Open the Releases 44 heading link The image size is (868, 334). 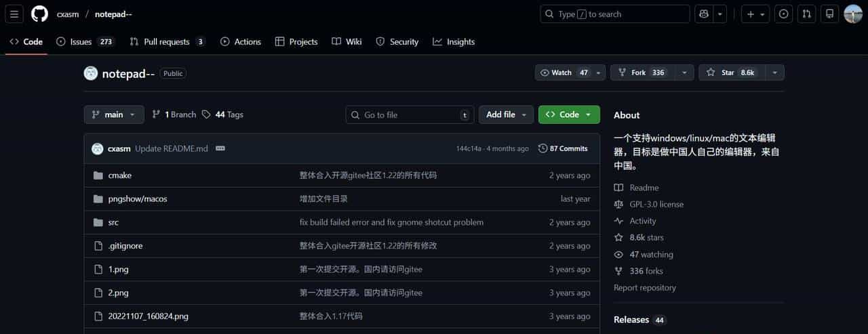[640, 320]
